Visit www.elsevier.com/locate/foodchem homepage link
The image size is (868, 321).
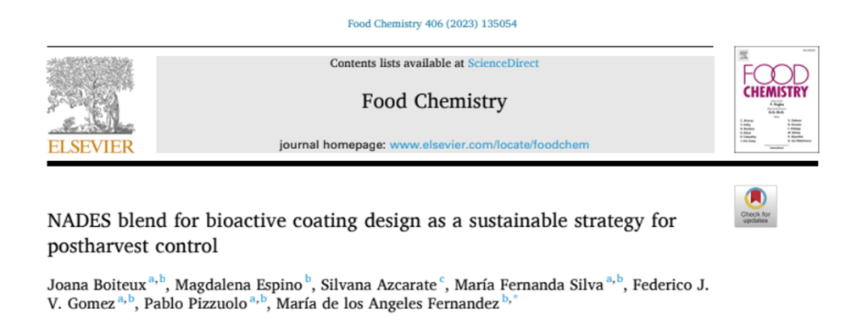pos(489,145)
